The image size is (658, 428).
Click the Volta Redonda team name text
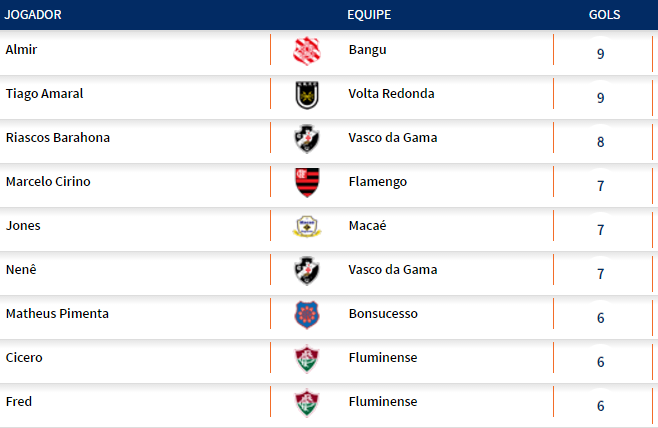391,93
